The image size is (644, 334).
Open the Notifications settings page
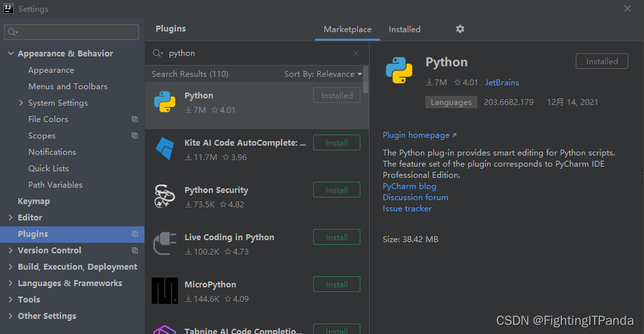coord(52,152)
